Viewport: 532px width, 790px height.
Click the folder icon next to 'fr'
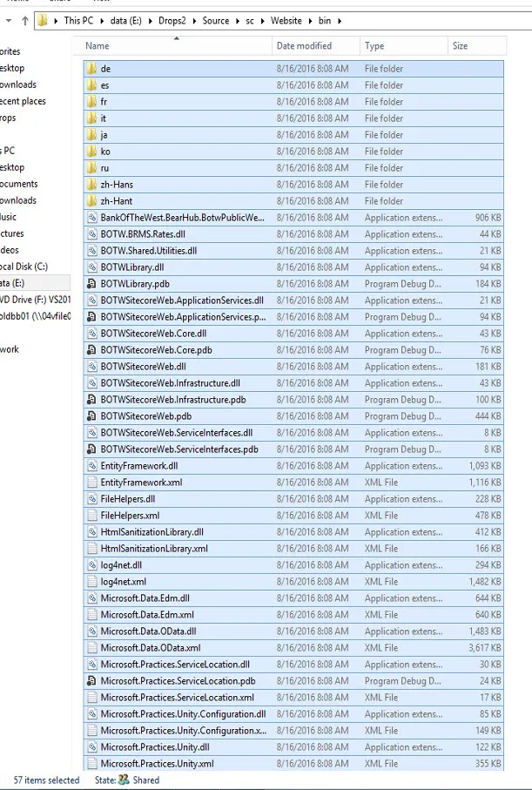click(x=91, y=102)
